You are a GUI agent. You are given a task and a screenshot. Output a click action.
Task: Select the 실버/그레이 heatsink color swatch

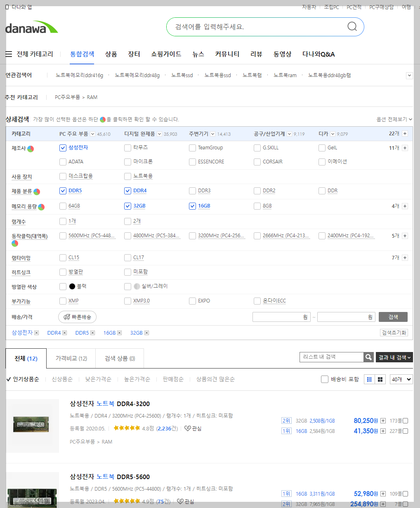[x=137, y=286]
